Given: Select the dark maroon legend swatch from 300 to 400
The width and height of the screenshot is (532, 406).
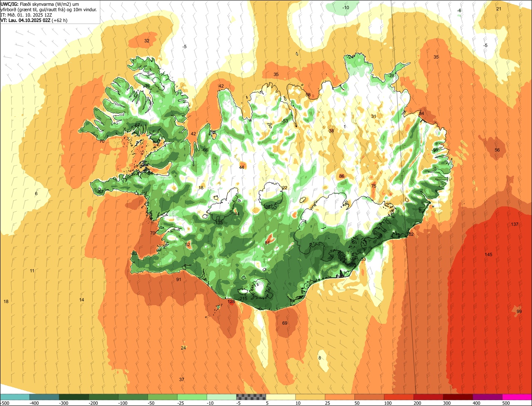Looking at the screenshot, I should 458,397.
